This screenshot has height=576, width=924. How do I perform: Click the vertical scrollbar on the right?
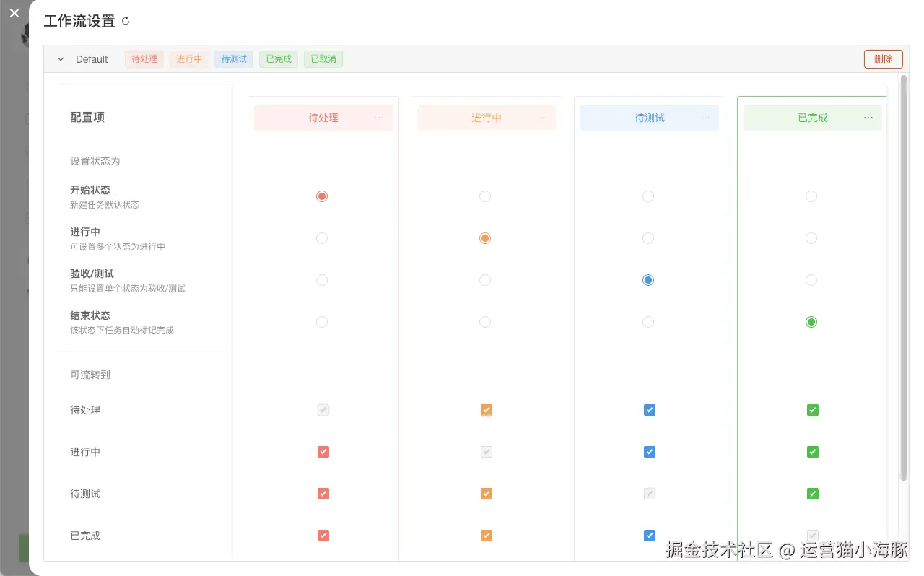coord(903,277)
